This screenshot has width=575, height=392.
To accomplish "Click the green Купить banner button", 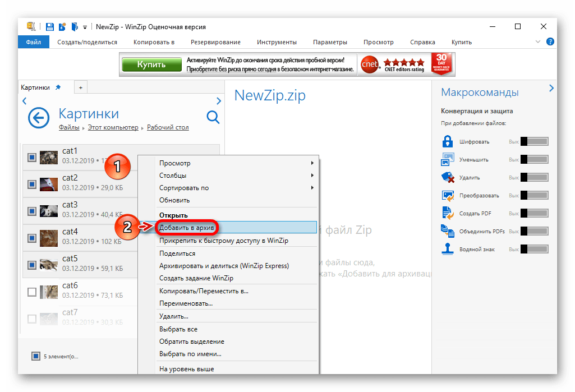I will coord(151,64).
